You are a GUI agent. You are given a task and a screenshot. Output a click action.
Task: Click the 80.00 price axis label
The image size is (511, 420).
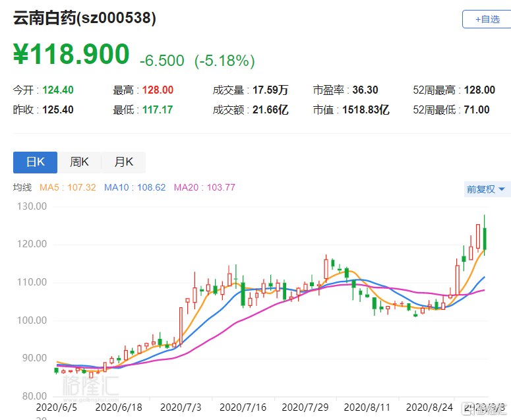[34, 396]
